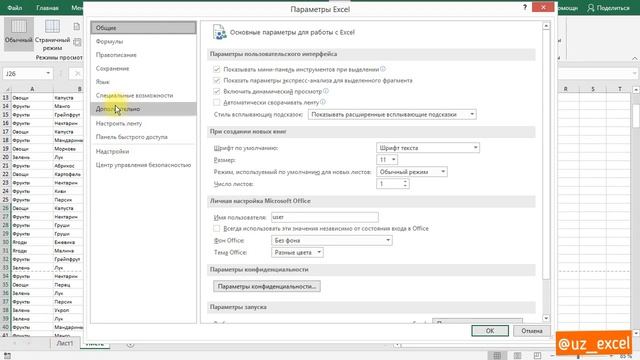Click scroll down arrow in options pane
This screenshot has height=360, width=640.
click(546, 318)
